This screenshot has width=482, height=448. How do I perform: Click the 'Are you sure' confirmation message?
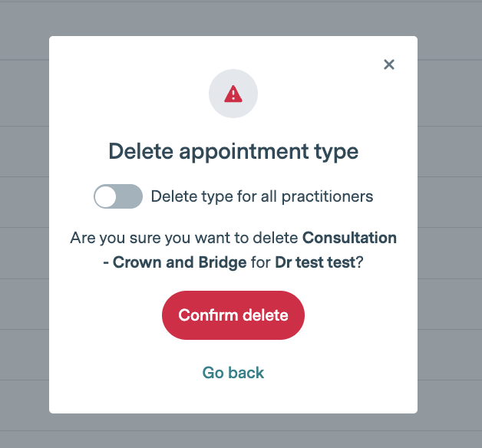[184, 238]
